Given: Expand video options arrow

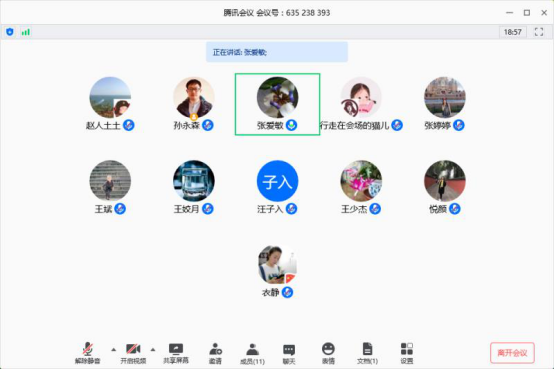Looking at the screenshot, I should pos(153,350).
